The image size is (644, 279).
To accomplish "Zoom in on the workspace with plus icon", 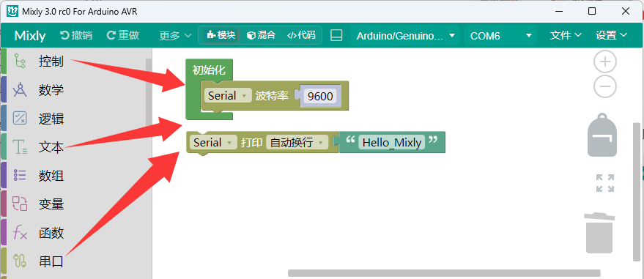I will point(605,62).
